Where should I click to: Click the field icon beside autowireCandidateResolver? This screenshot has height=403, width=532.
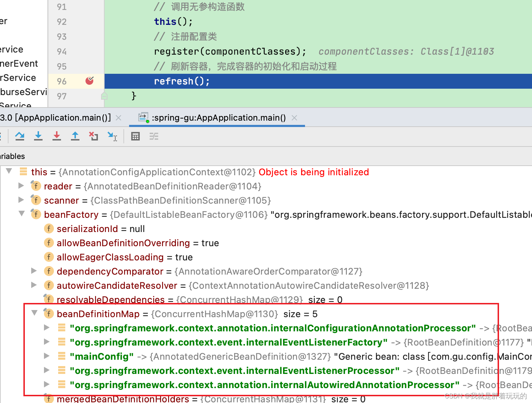pyautogui.click(x=49, y=285)
